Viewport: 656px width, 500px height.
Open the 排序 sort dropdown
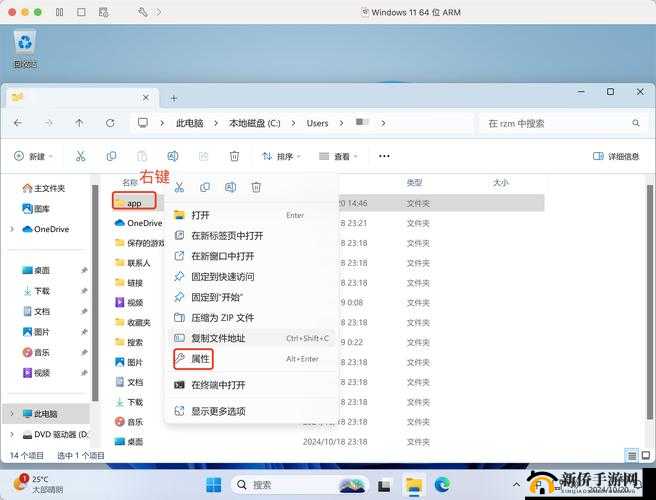pos(281,156)
